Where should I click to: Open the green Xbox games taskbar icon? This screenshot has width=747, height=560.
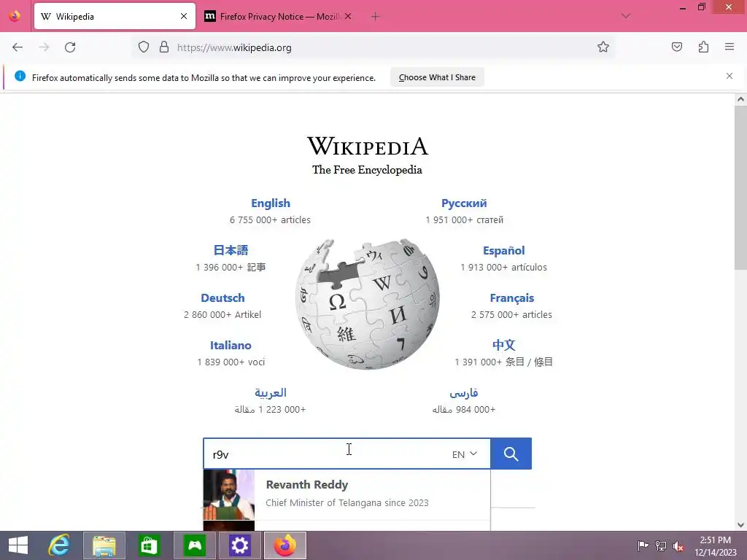(x=195, y=545)
